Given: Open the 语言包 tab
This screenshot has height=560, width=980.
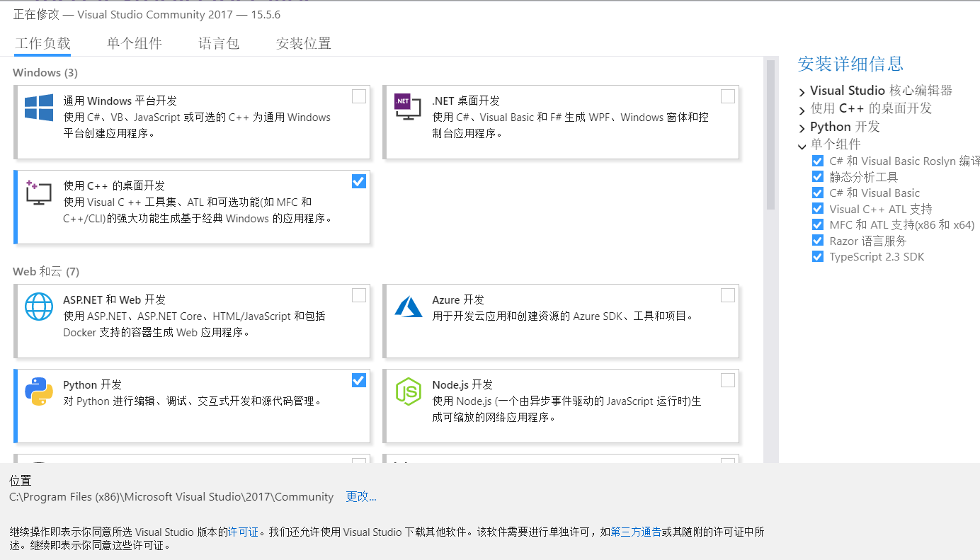Looking at the screenshot, I should (x=219, y=43).
